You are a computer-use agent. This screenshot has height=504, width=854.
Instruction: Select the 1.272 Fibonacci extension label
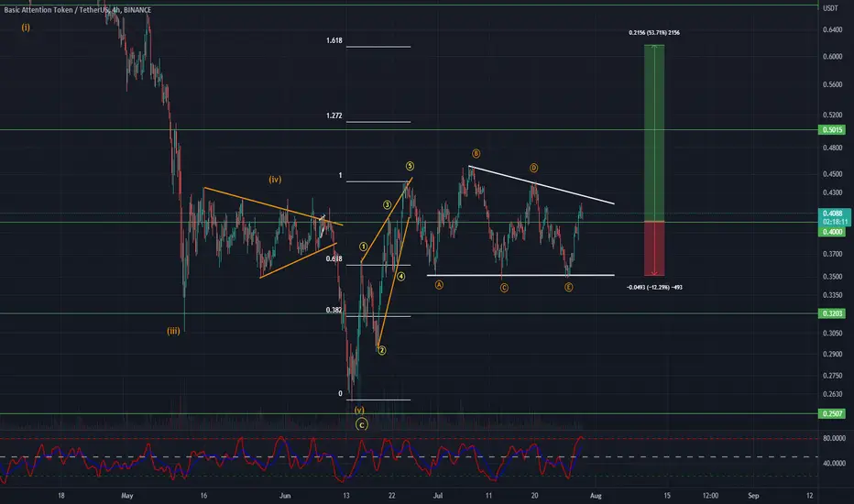334,115
